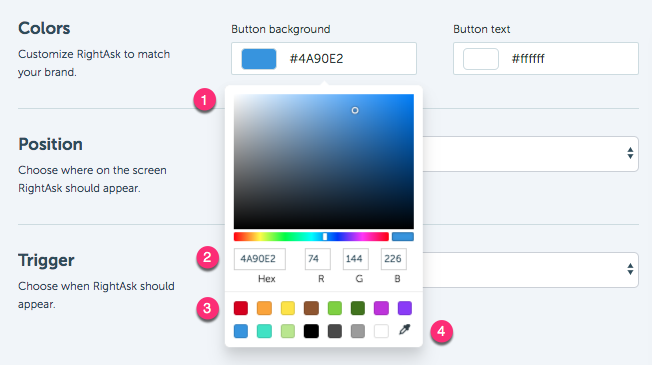The image size is (652, 365).
Task: Click 'Choose when RightAsk should appear' description
Action: [96, 295]
